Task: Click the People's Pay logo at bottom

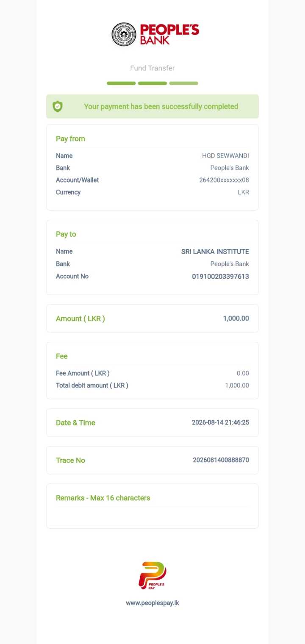Action: (152, 576)
